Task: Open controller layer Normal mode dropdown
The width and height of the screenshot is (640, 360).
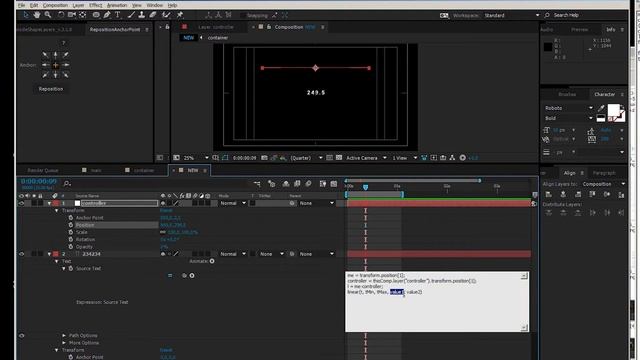Action: 233,203
